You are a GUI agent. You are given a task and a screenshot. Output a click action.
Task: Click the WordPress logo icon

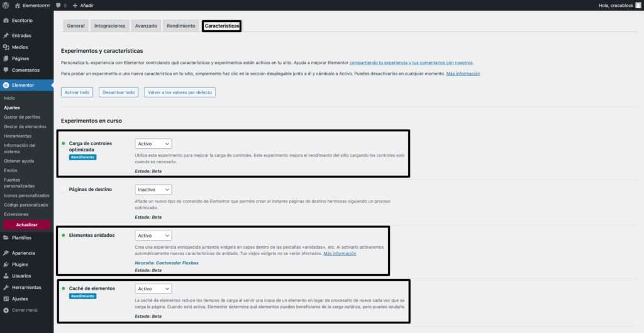pos(6,5)
